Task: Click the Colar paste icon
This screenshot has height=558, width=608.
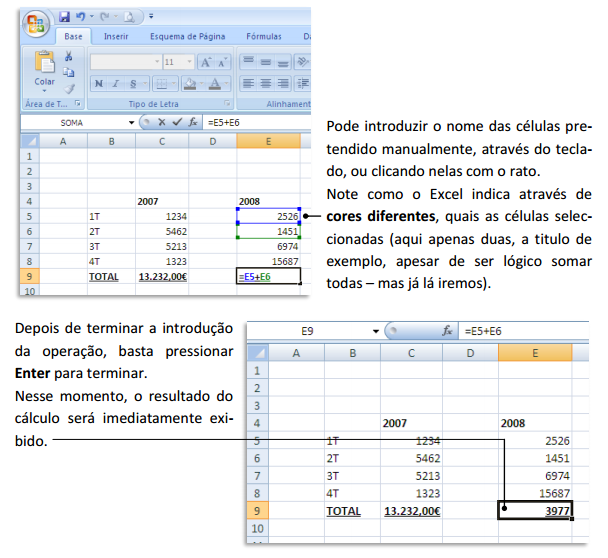Action: (x=44, y=64)
